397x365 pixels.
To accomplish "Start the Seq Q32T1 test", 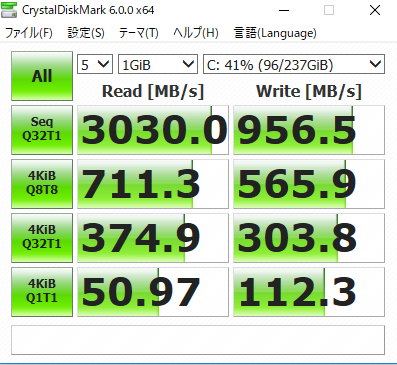I will pos(42,130).
